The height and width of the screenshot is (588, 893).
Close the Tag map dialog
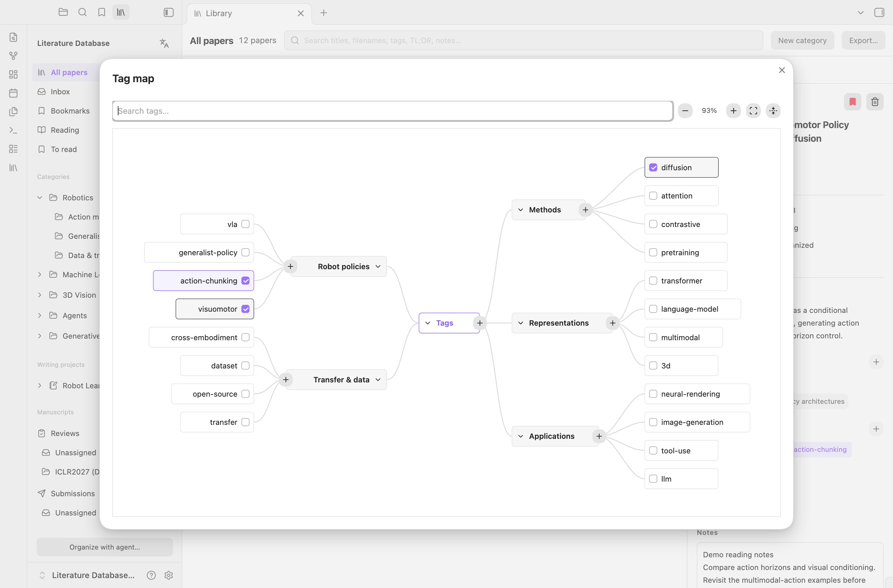pos(782,70)
